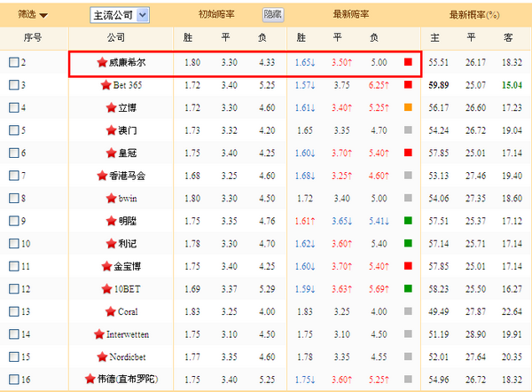Click the star icon next to 10BET
This screenshot has height=392, width=532.
coord(106,288)
